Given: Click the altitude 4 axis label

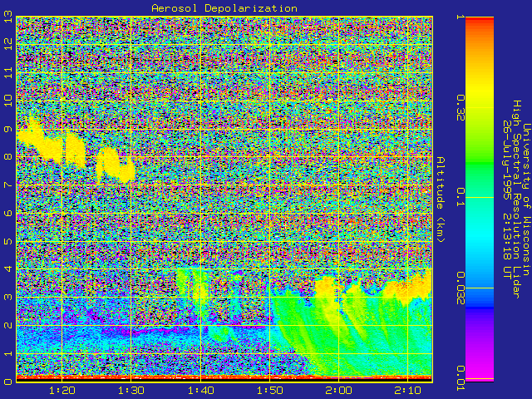Looking at the screenshot, I should click(7, 269).
